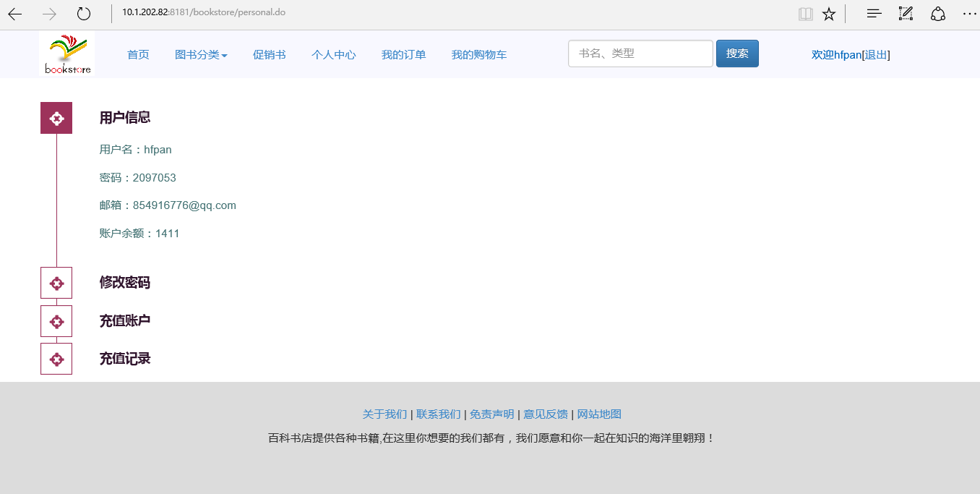Go to 首页 in navigation bar
This screenshot has height=494, width=980.
point(138,54)
